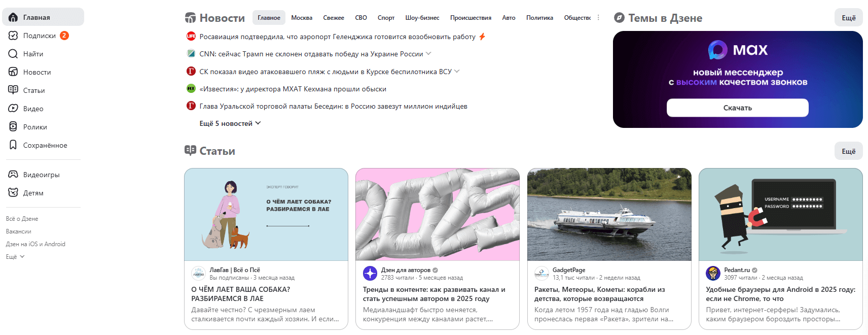Click the lightning icon after Росавиация headline
The width and height of the screenshot is (868, 335).
[x=482, y=37]
